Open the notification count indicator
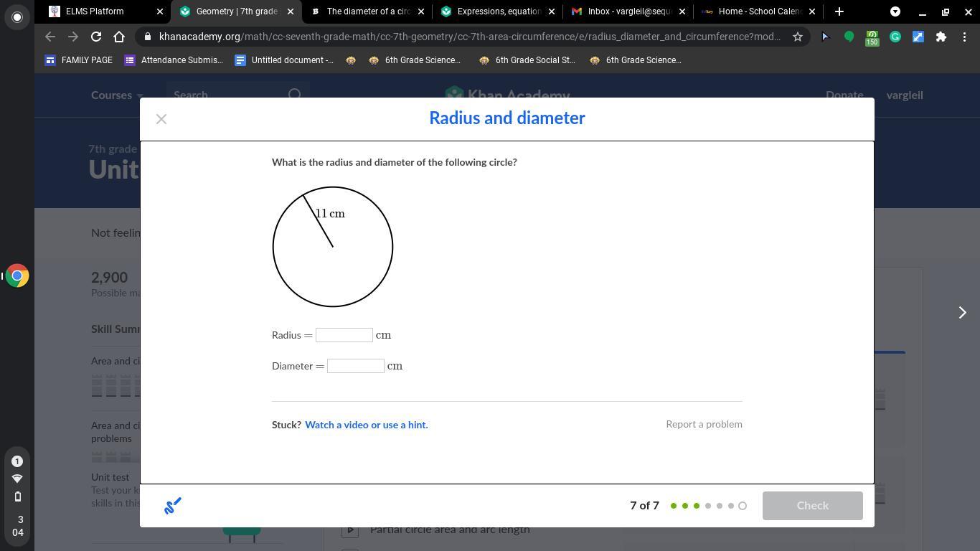 pos(17,461)
